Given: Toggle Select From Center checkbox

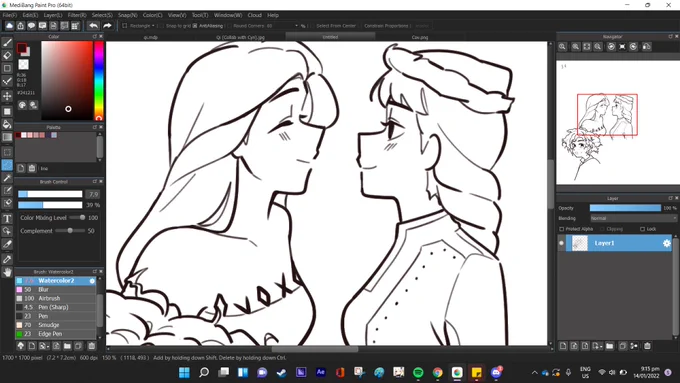Looking at the screenshot, I should click(x=312, y=26).
